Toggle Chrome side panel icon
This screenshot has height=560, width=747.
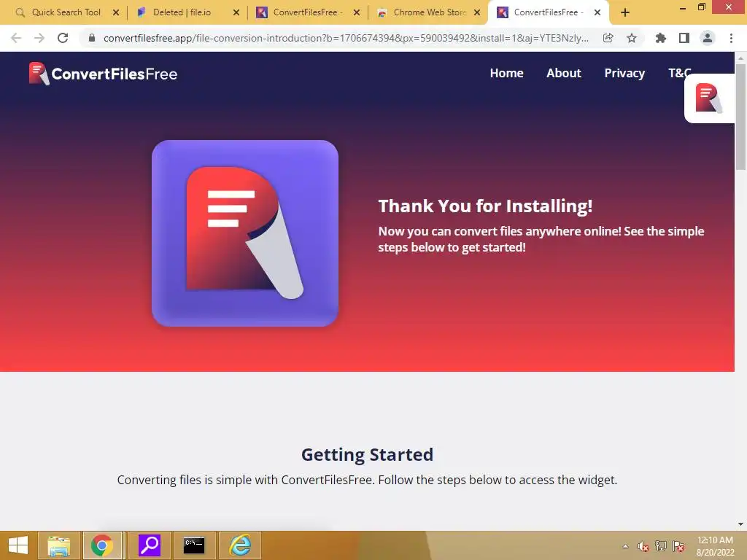coord(684,38)
